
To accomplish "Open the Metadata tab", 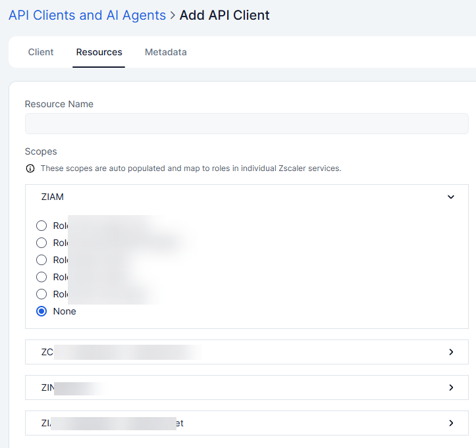I will (x=166, y=52).
